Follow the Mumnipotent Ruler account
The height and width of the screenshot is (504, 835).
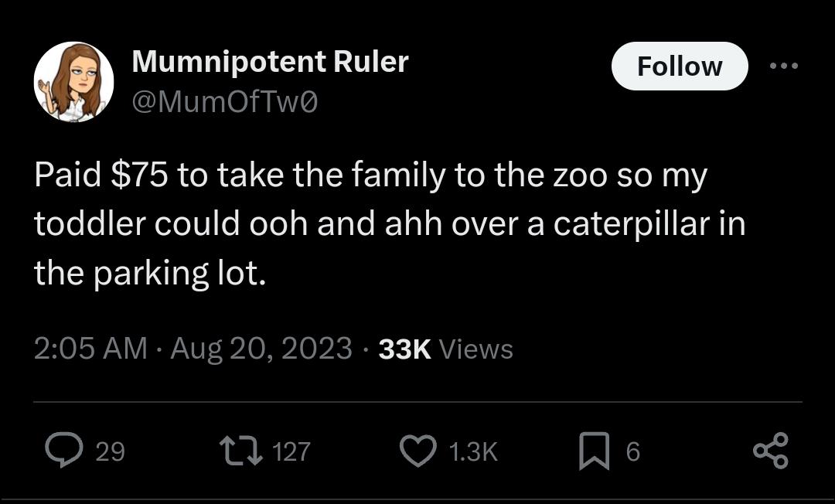coord(680,66)
